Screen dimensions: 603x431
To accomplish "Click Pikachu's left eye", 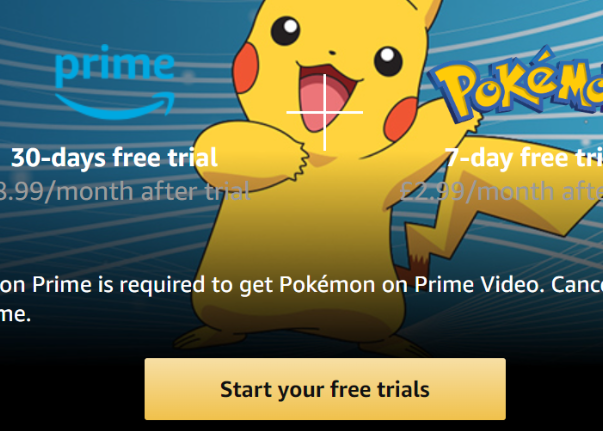I will point(285,31).
